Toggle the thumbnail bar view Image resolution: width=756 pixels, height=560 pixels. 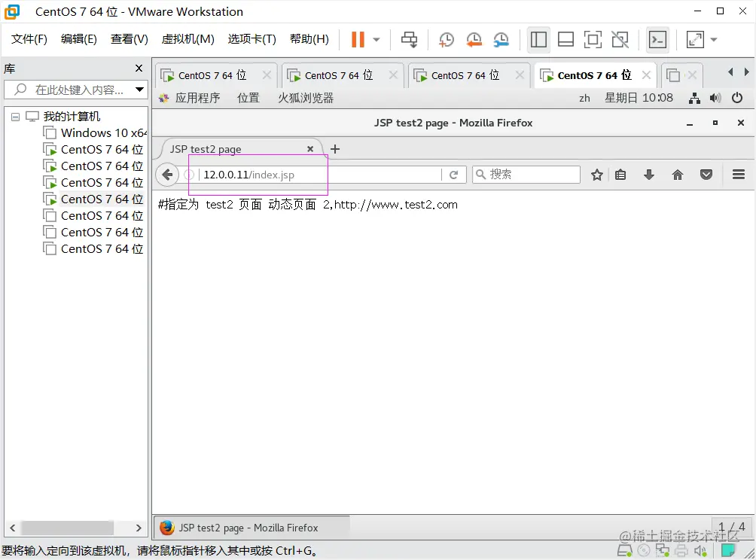565,40
